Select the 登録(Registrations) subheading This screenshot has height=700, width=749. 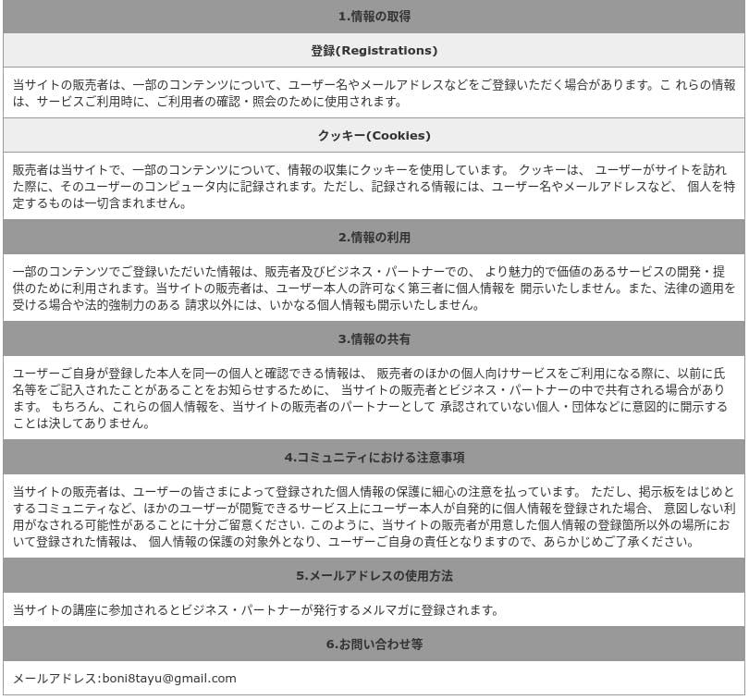tap(374, 51)
